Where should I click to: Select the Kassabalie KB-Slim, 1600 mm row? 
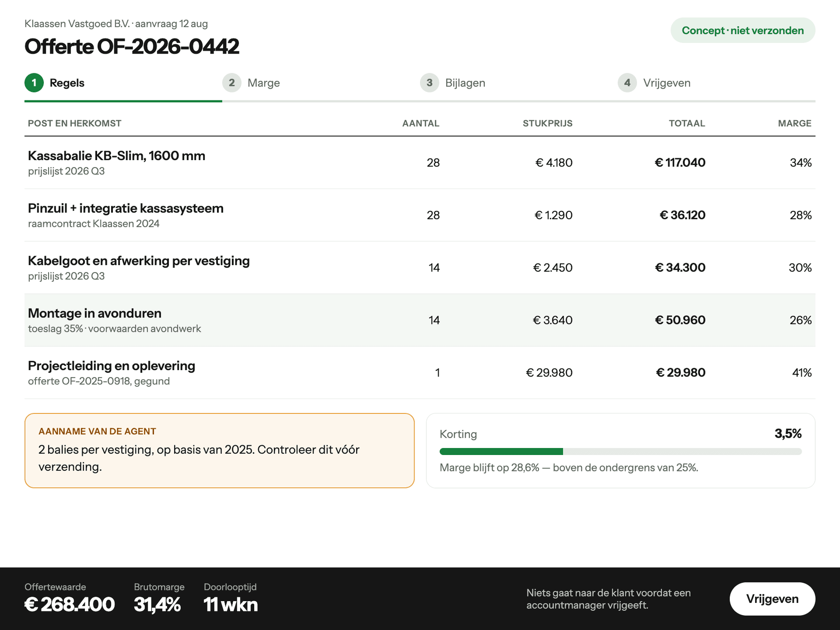tap(420, 162)
